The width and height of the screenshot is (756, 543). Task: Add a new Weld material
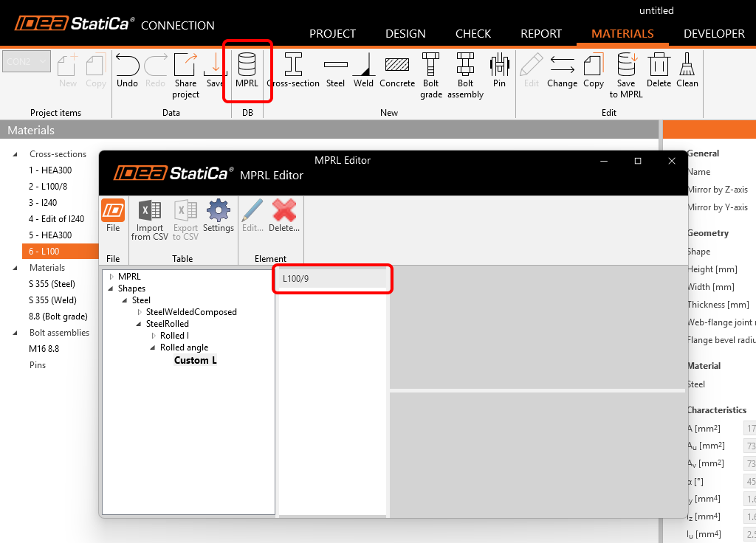pos(363,71)
